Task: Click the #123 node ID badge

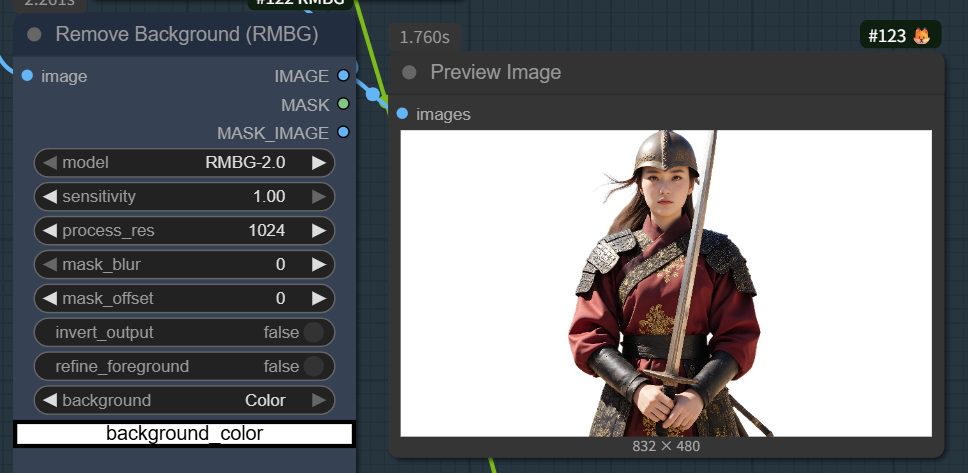Action: pos(901,35)
